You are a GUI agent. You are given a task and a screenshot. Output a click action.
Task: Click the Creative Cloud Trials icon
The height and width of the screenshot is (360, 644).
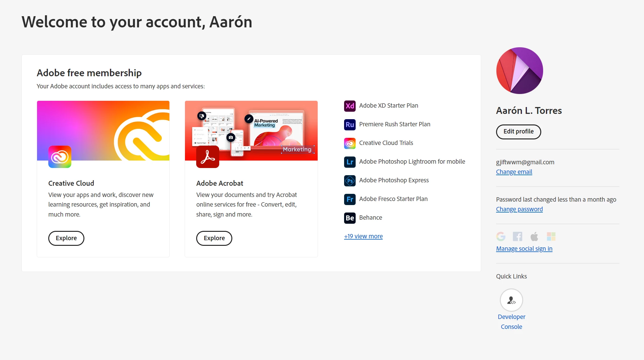point(350,143)
